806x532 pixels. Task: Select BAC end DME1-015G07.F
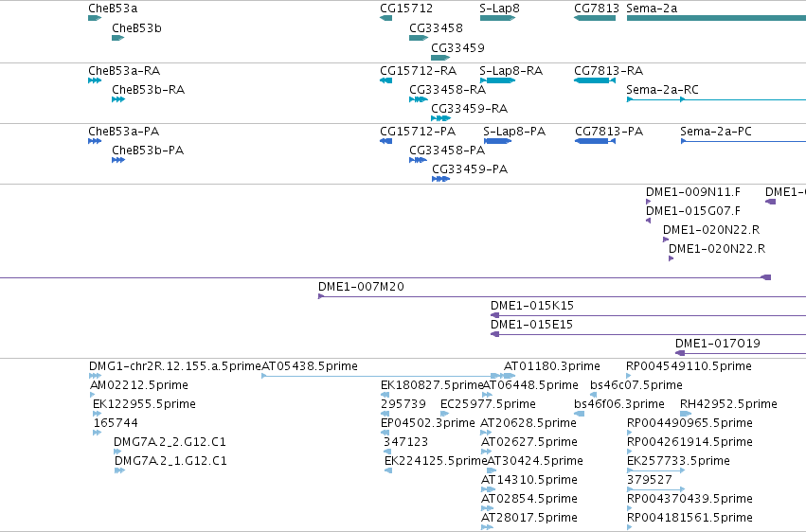click(693, 211)
